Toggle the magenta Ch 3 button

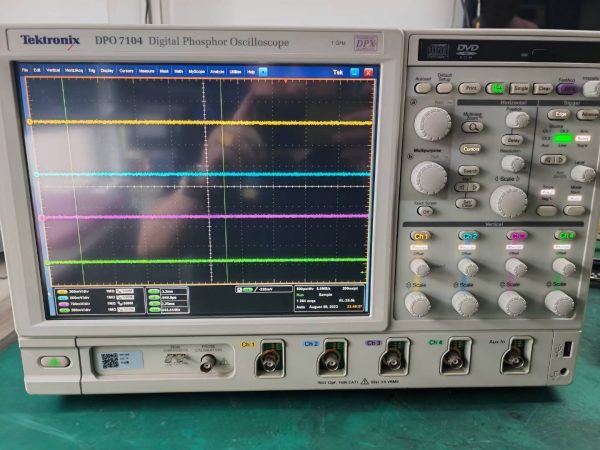pyautogui.click(x=517, y=236)
